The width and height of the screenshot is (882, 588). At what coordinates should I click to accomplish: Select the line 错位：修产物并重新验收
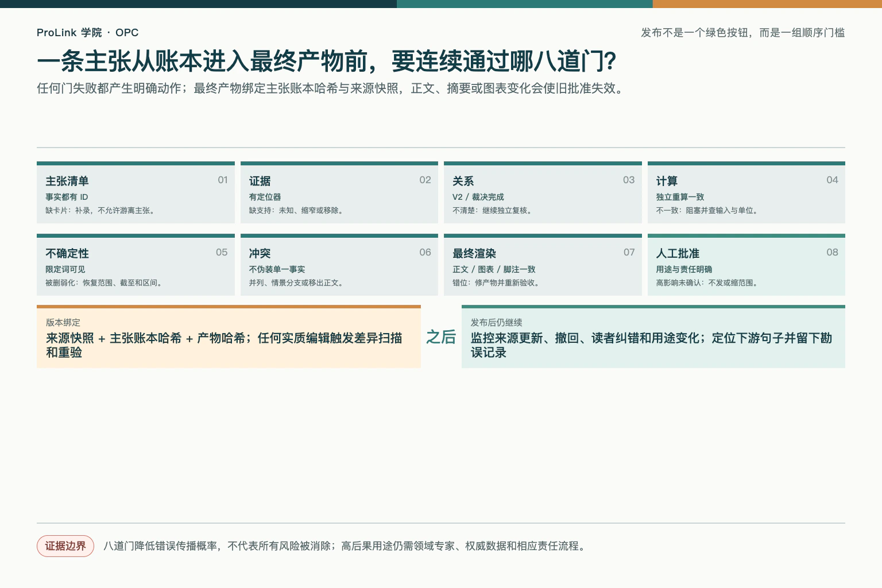pos(496,283)
